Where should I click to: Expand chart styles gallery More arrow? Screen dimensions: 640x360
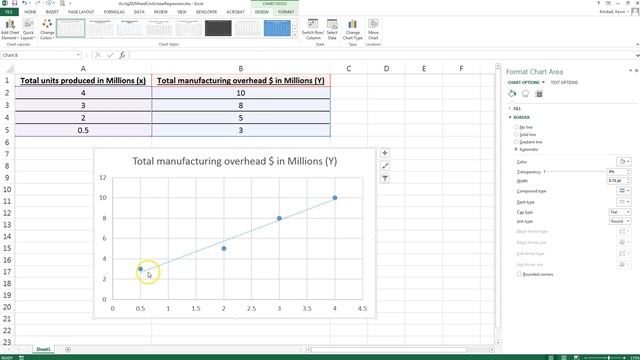click(295, 36)
